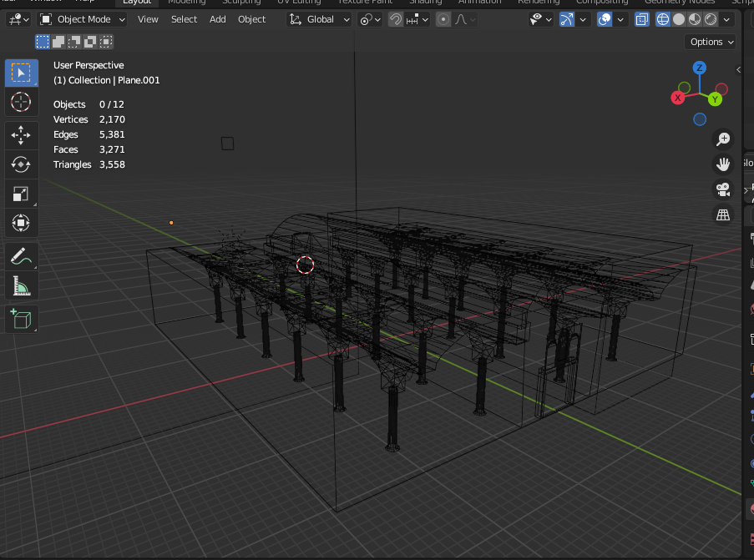Open the Global transform orientation dropdown

point(320,19)
